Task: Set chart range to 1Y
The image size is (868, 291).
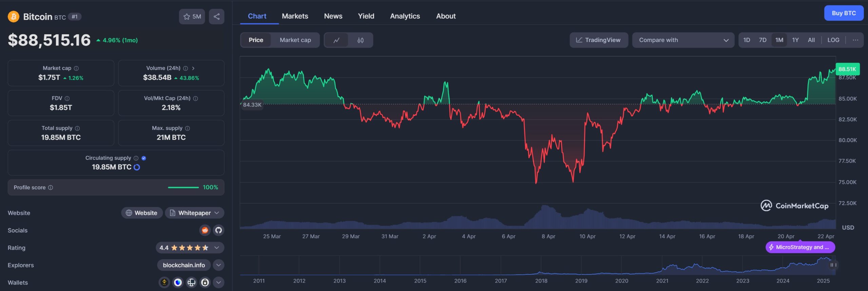Action: (795, 40)
